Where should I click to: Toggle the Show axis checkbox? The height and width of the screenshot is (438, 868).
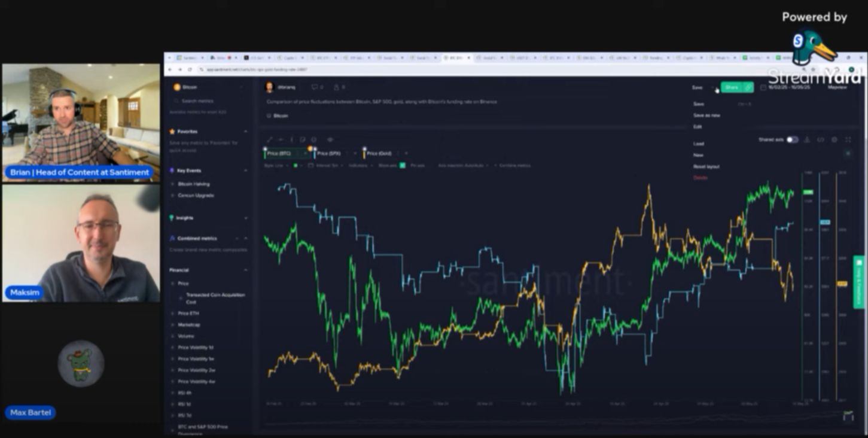pyautogui.click(x=403, y=165)
